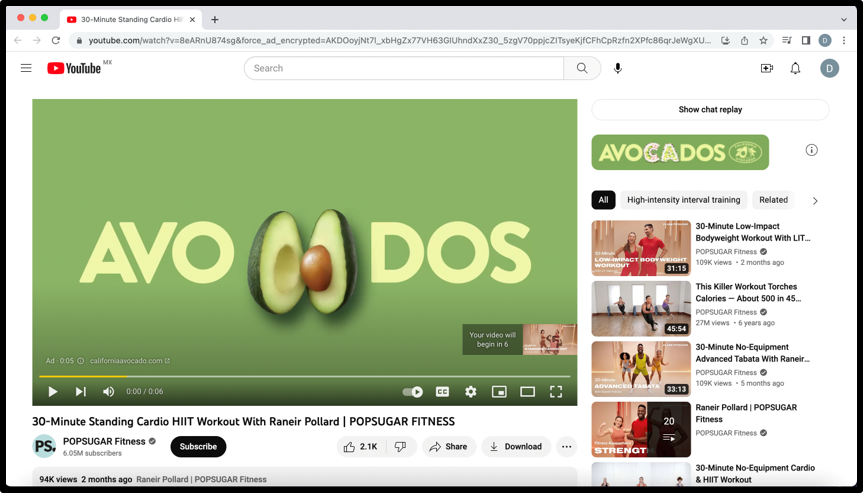863x493 pixels.
Task: Show chat replay
Action: (710, 109)
